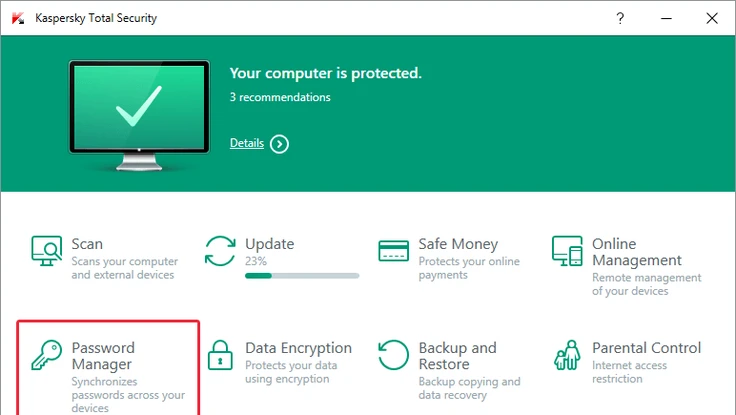Image resolution: width=736 pixels, height=415 pixels.
Task: Select the Online Management title
Action: (x=636, y=252)
